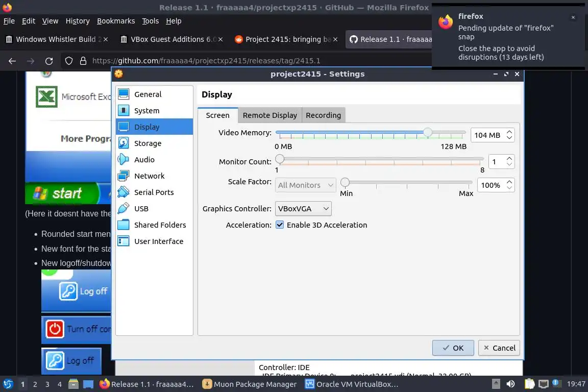Open the Firefox History menu
Viewport: 588px width, 392px height.
click(x=78, y=21)
